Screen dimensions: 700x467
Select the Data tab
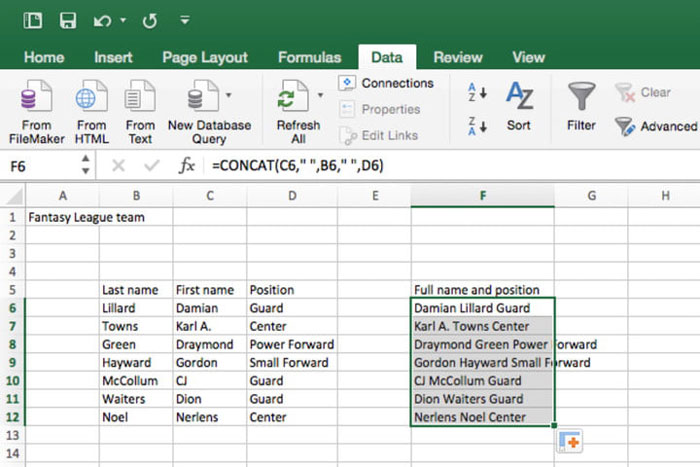click(x=387, y=57)
